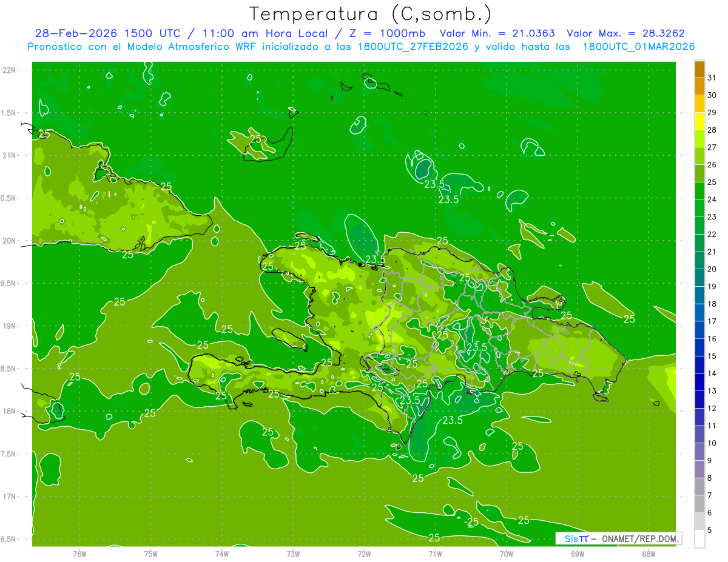This screenshot has width=728, height=562.
Task: Click the '12' value on the color scale
Action: tap(712, 408)
